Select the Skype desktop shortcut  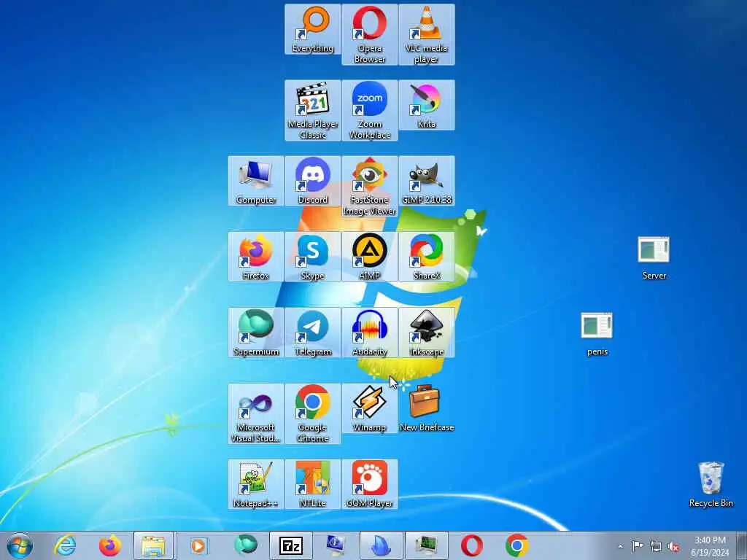tap(312, 257)
